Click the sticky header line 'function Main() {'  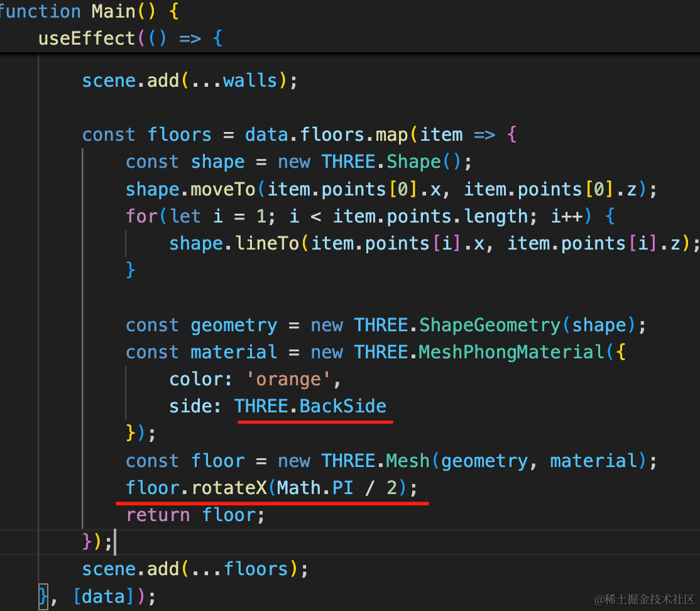(x=89, y=11)
